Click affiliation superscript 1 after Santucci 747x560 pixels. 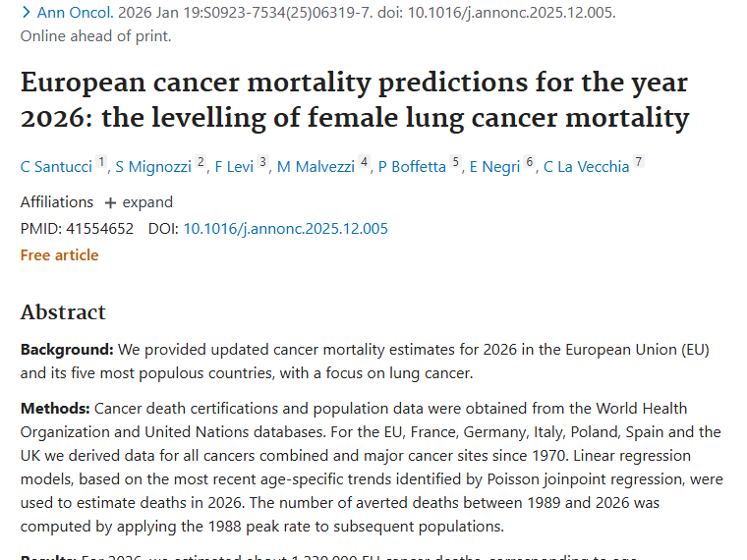(101, 162)
